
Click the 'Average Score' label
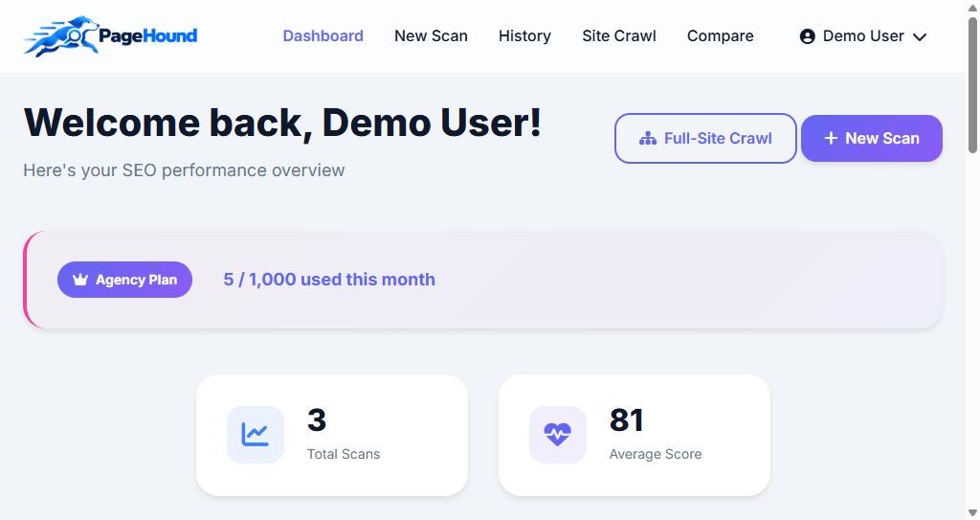coord(656,454)
